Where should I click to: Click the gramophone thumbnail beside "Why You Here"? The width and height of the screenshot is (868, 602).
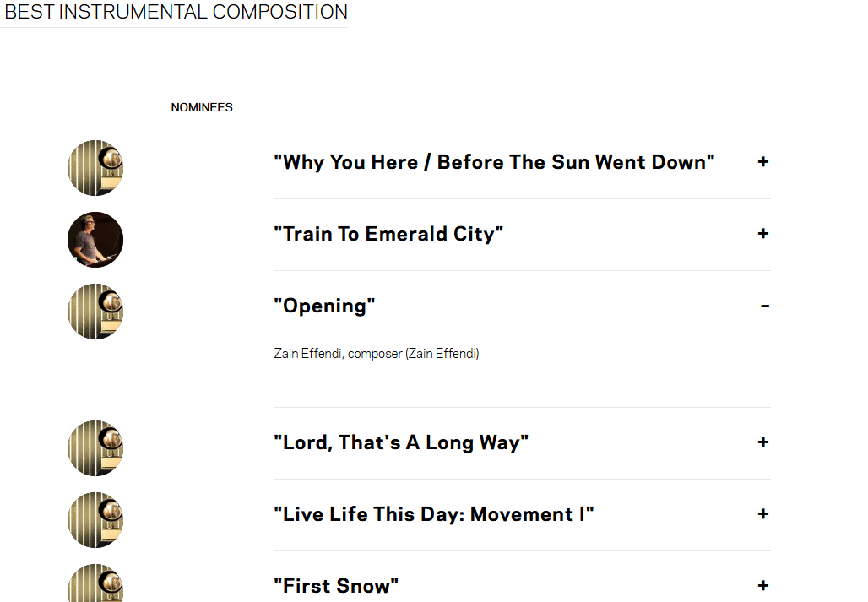(95, 168)
